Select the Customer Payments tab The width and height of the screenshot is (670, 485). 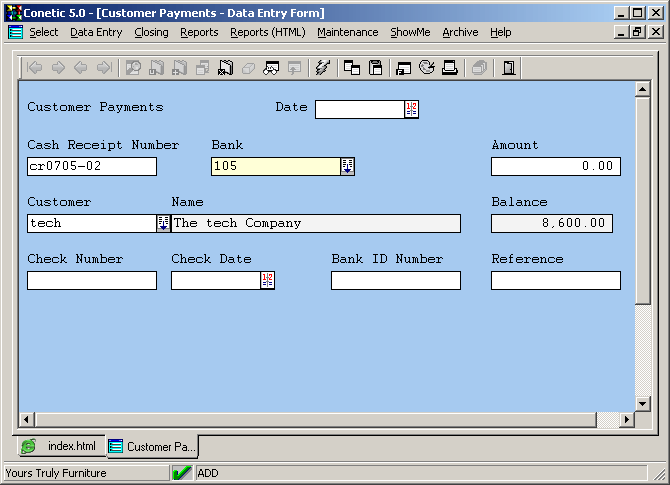[x=153, y=446]
